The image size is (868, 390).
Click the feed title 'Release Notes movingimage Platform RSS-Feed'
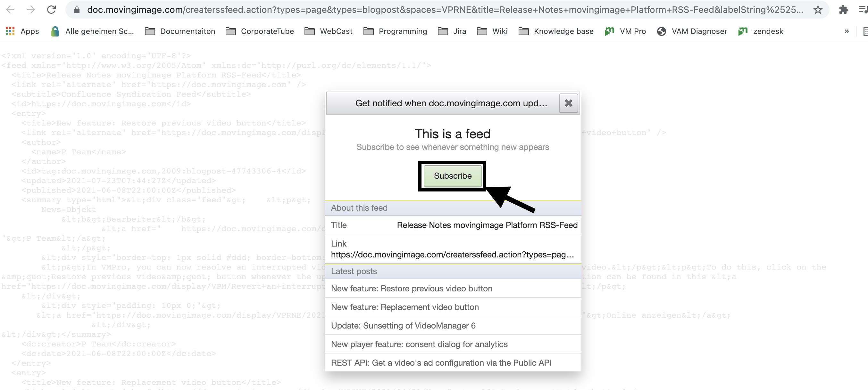487,225
